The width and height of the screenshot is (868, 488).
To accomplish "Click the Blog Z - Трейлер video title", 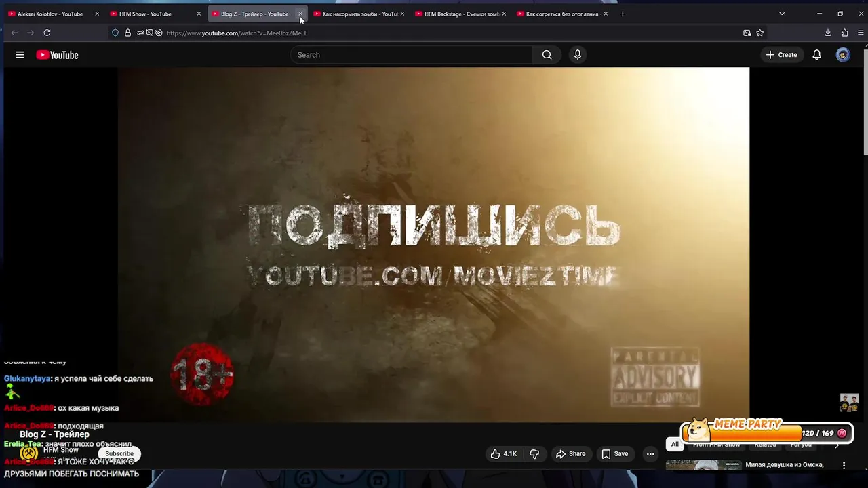I will click(54, 434).
